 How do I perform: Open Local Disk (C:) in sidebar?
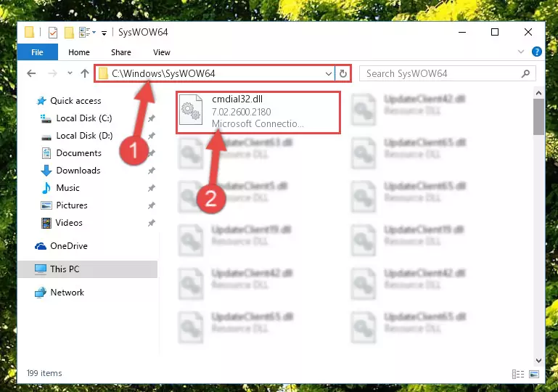click(84, 118)
